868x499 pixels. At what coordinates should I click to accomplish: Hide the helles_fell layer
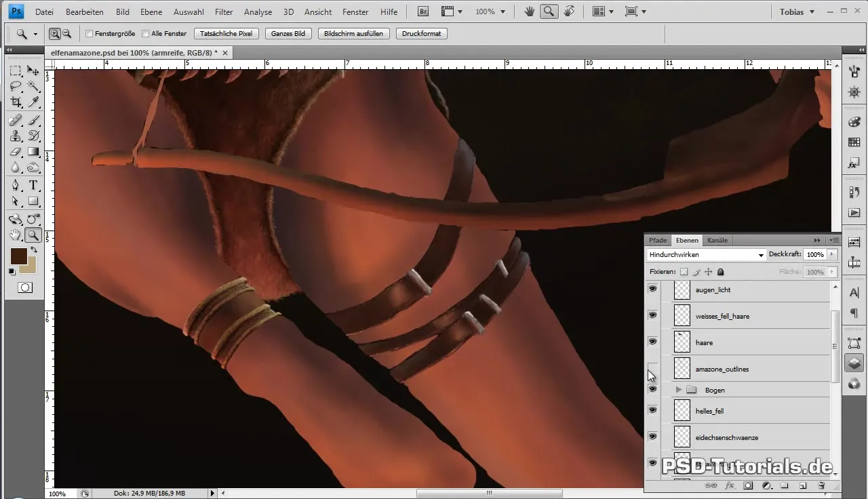pos(652,410)
